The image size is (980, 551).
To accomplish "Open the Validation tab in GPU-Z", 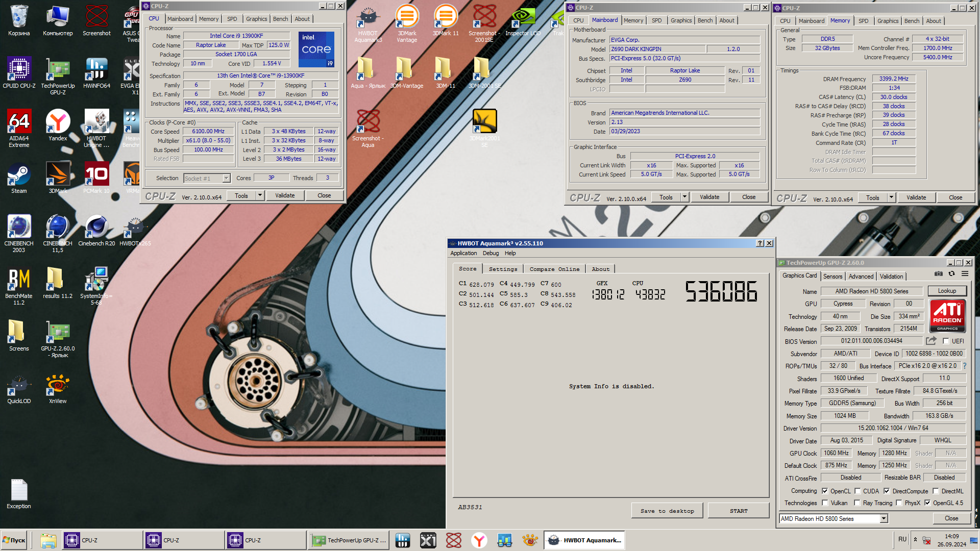I will click(891, 277).
